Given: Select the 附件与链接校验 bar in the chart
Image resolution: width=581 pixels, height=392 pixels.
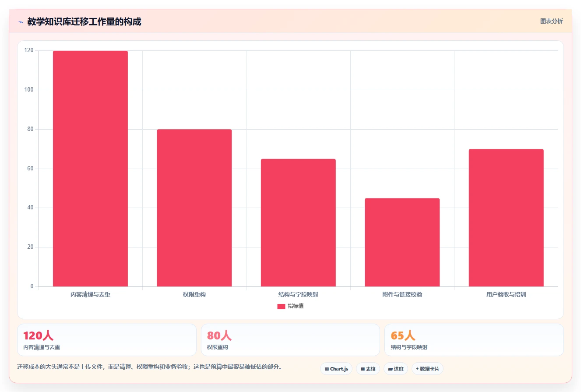Looking at the screenshot, I should click(x=402, y=242).
